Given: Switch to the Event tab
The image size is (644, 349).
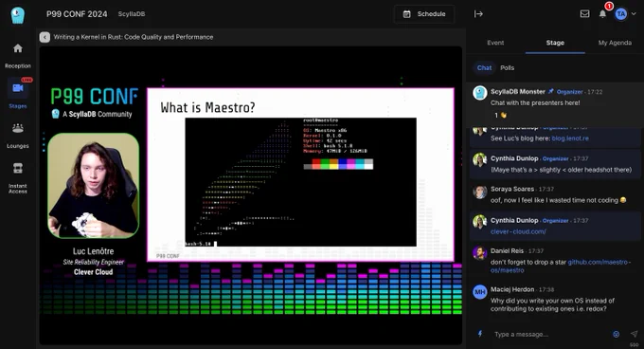Looking at the screenshot, I should (495, 43).
